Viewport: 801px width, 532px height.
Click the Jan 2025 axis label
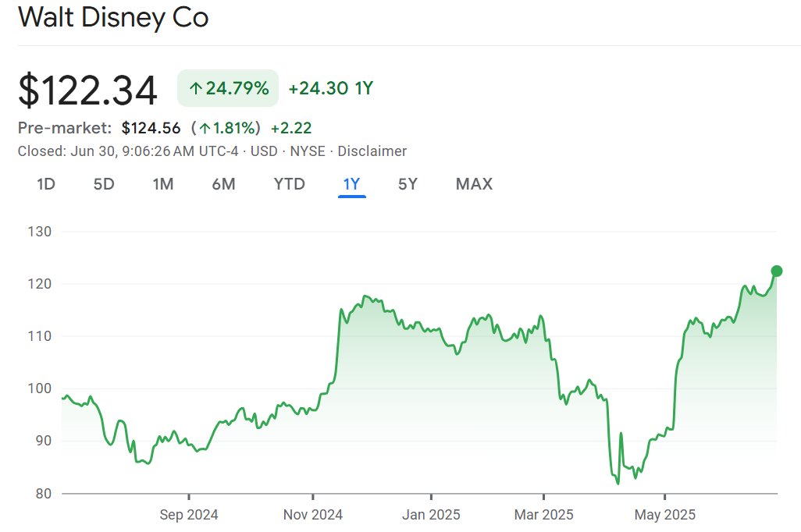click(x=431, y=515)
